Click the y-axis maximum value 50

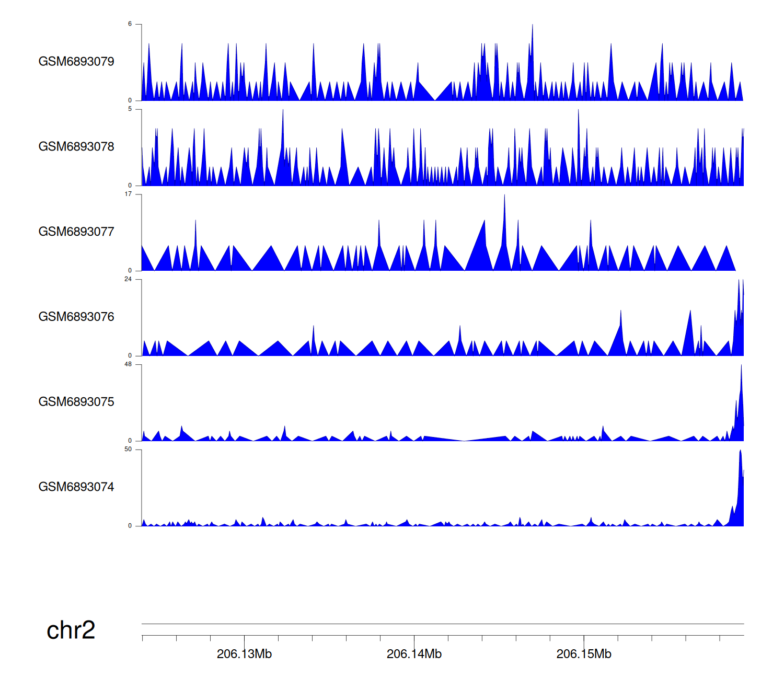pos(128,450)
